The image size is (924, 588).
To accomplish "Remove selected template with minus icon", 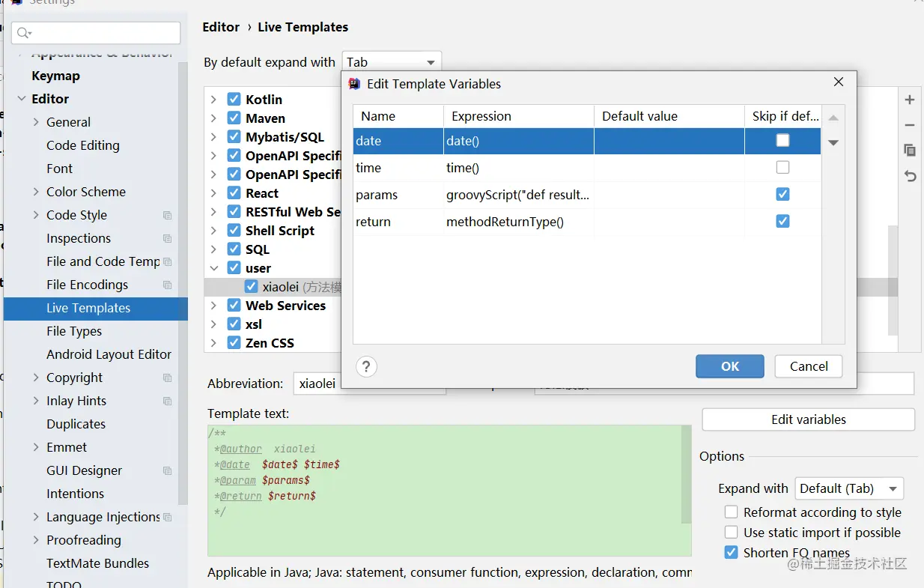I will tap(910, 125).
